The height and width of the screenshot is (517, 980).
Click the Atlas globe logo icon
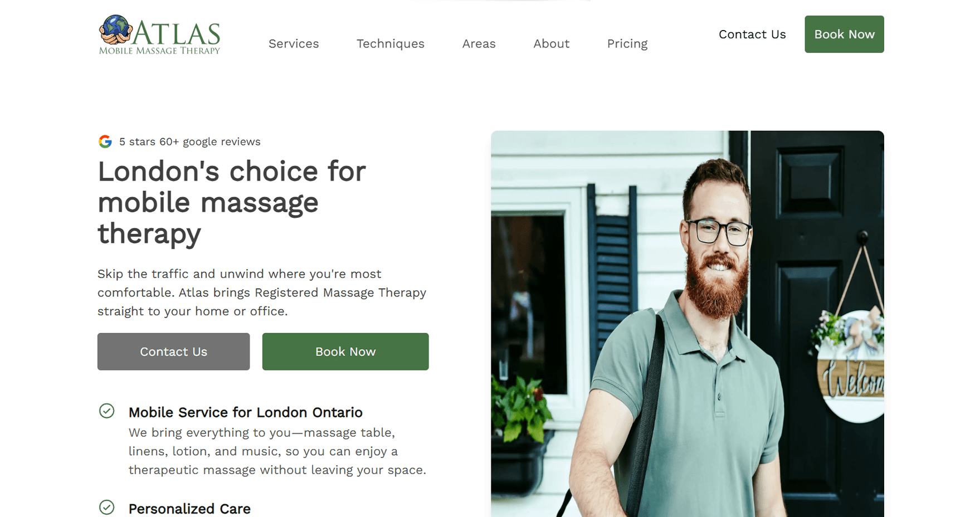[116, 30]
